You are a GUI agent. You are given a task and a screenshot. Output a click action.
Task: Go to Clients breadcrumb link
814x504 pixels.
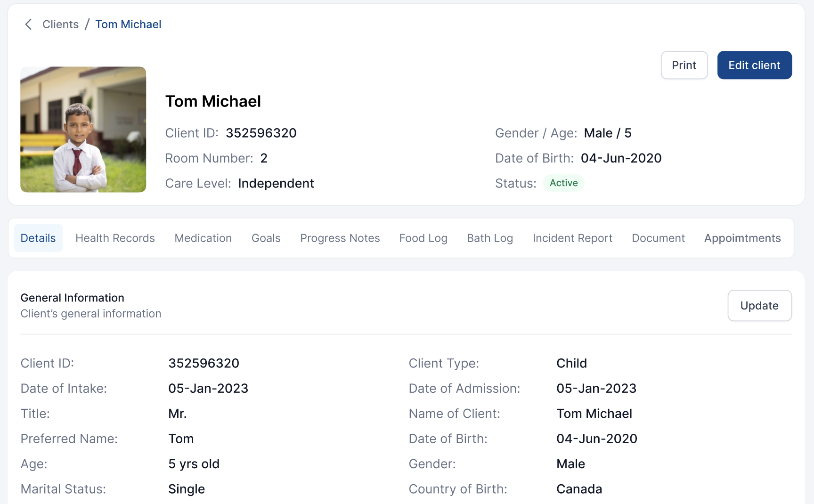(60, 24)
